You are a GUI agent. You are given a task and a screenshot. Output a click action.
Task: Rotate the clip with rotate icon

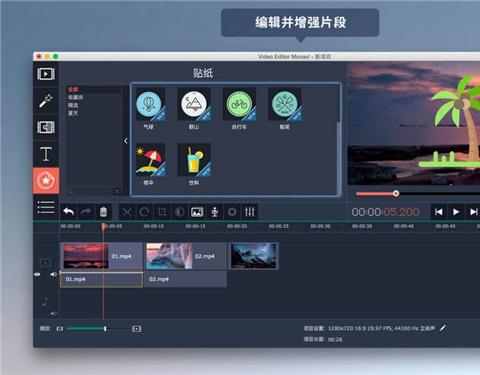point(144,212)
